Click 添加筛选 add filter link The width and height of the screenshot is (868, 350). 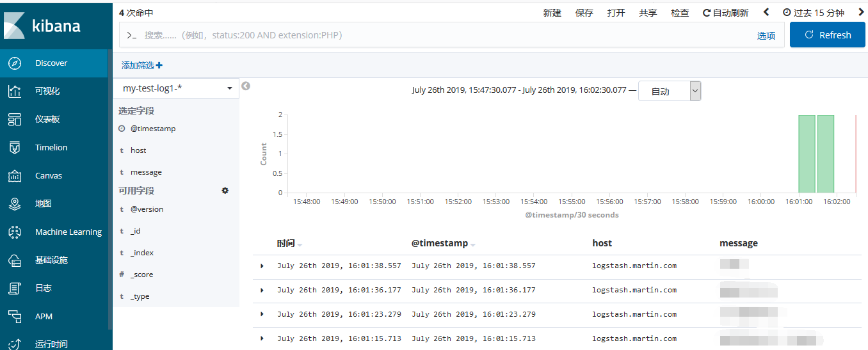point(142,65)
